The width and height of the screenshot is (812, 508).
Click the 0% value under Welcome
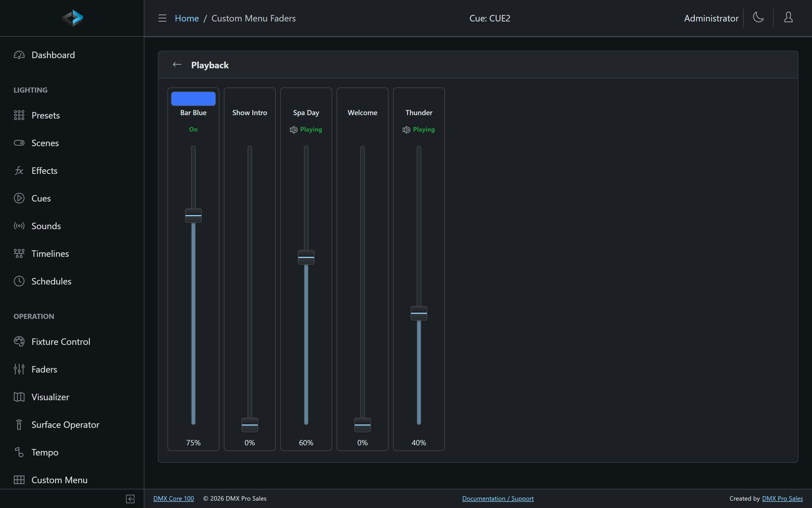tap(362, 443)
